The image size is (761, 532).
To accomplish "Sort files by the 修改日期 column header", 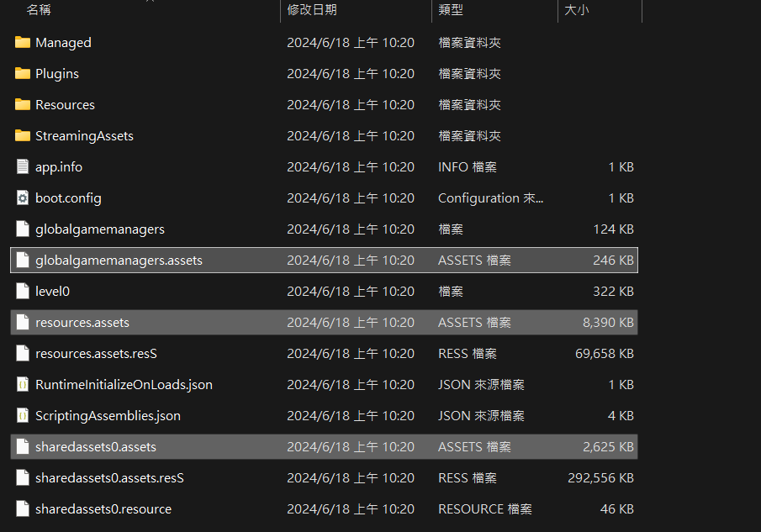I will [x=312, y=10].
